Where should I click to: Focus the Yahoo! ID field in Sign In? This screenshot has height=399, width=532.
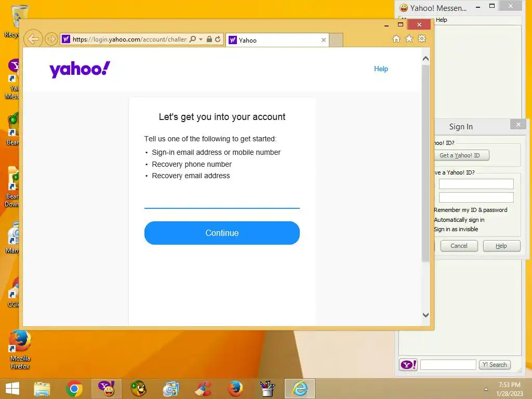(x=476, y=184)
